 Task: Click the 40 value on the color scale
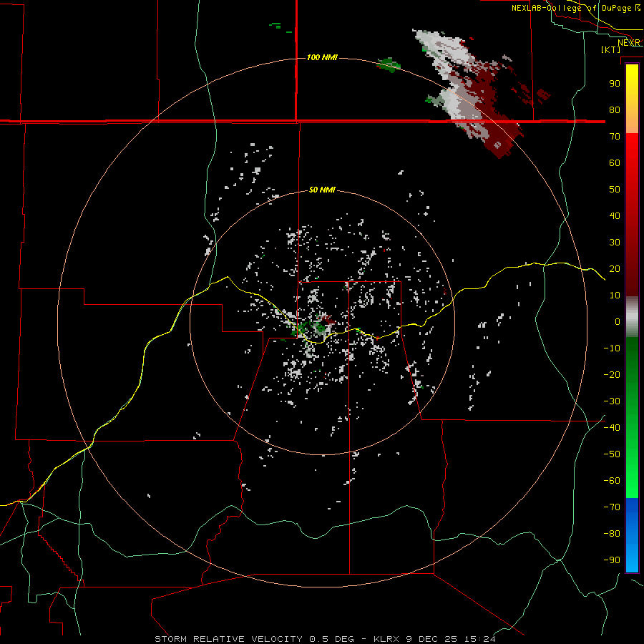615,216
